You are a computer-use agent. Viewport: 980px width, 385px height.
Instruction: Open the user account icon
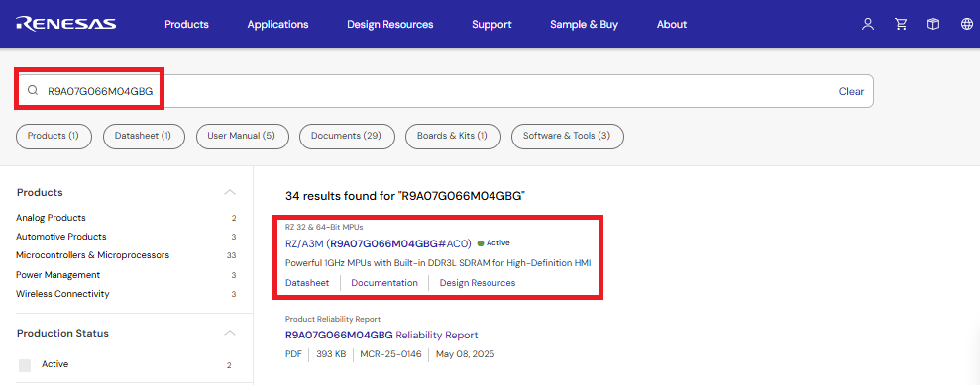pos(867,24)
